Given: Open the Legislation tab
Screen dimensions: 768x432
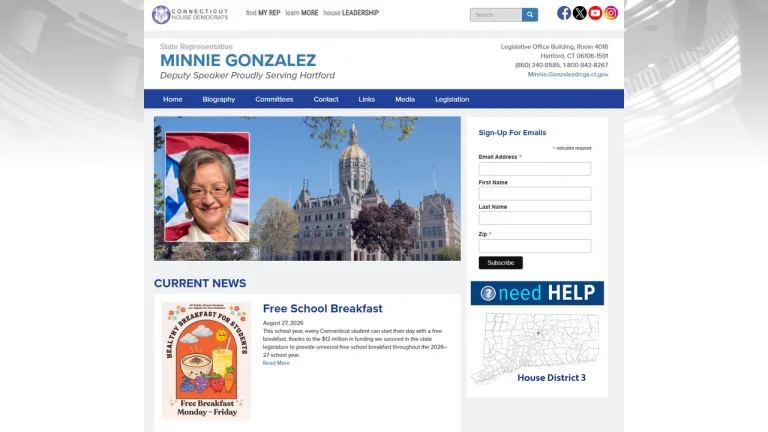Looking at the screenshot, I should (452, 99).
